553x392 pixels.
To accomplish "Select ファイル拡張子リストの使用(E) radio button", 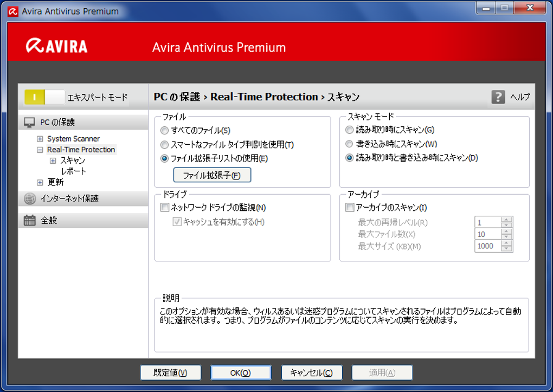I will click(164, 158).
